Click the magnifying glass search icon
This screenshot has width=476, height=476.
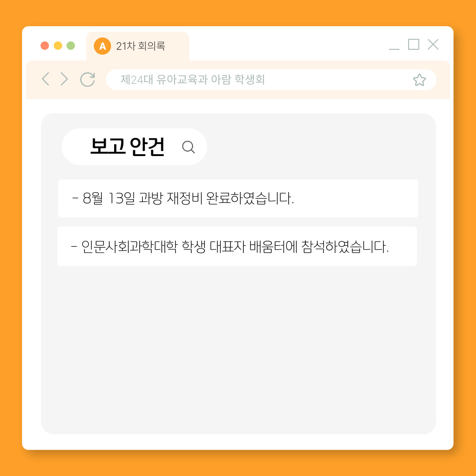point(189,147)
